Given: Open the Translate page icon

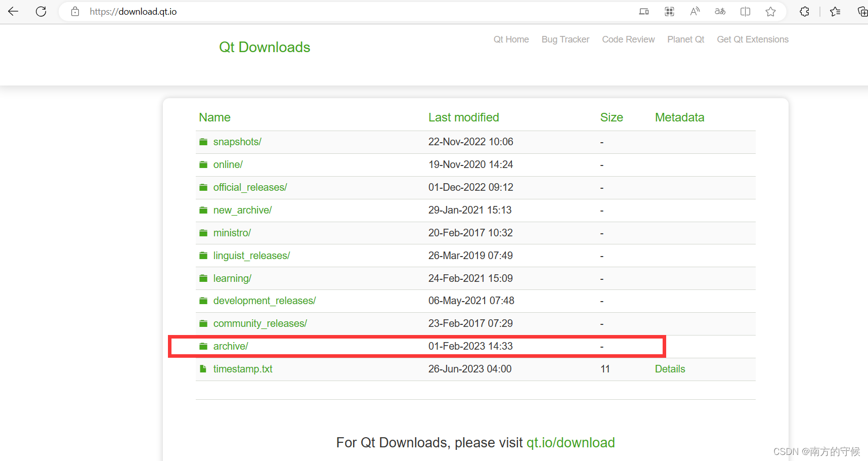Looking at the screenshot, I should click(x=720, y=11).
